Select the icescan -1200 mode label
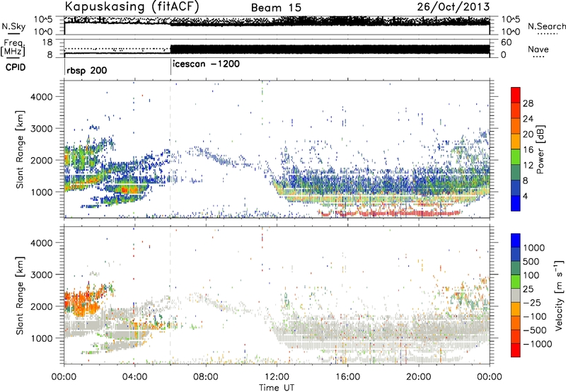 coord(206,64)
